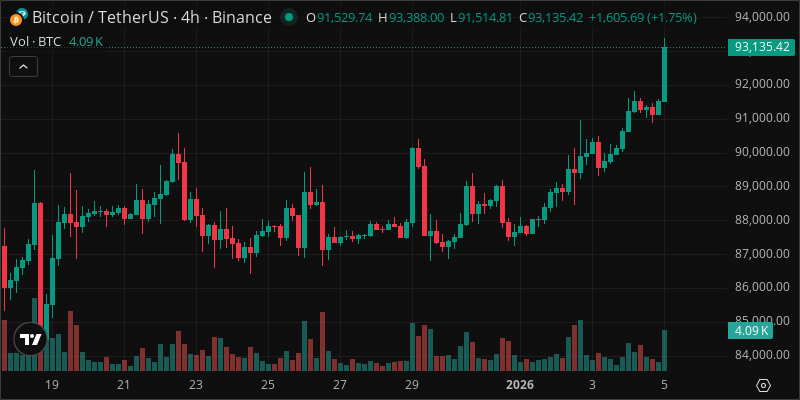Click the 4.09 K volume axis label

(x=751, y=331)
